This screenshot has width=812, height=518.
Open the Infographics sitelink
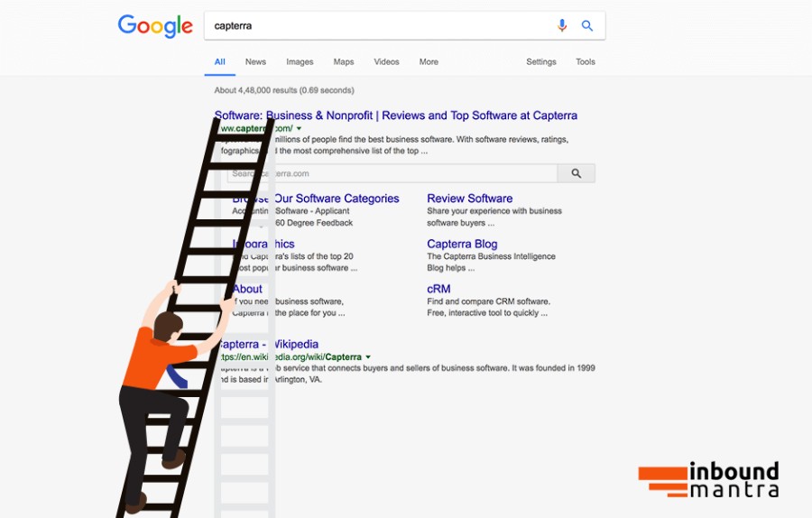(x=263, y=244)
